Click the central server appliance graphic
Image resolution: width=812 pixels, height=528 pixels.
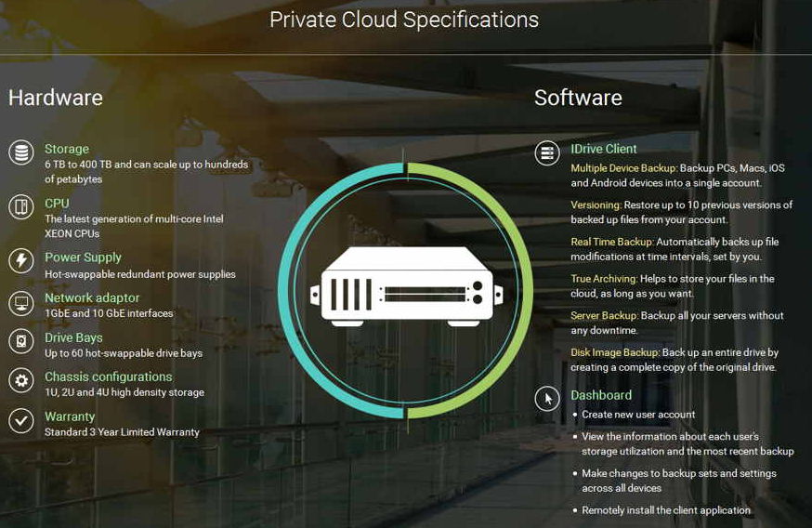(x=407, y=286)
